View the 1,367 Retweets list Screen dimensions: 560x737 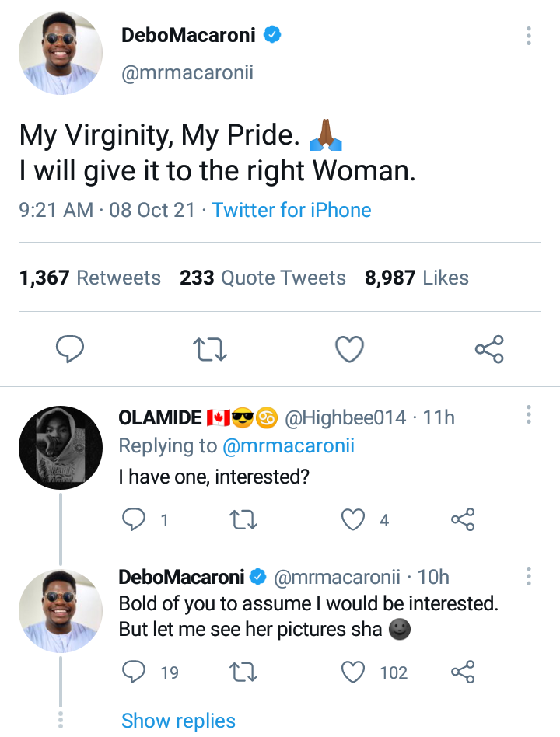pos(90,278)
